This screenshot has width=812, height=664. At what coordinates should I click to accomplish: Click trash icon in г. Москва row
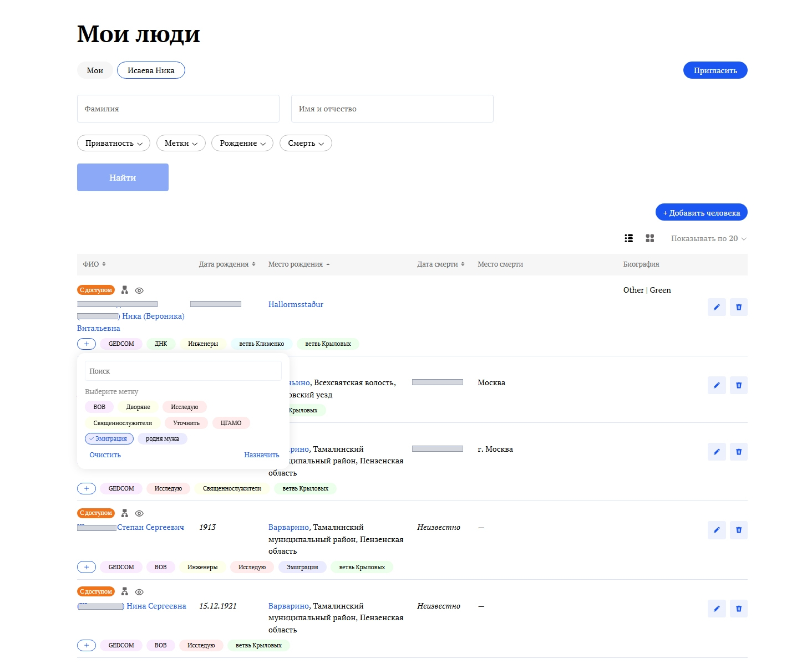tap(738, 452)
